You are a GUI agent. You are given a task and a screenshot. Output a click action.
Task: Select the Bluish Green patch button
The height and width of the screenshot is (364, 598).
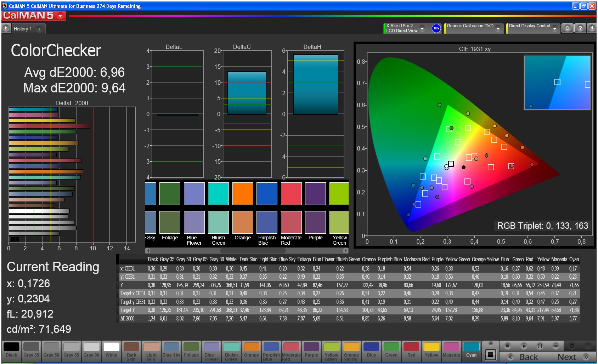[231, 351]
